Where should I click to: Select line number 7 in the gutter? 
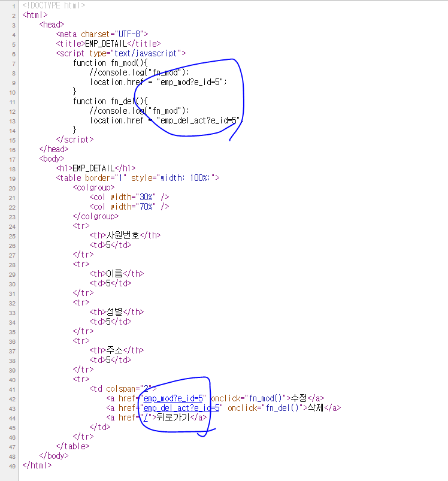tap(14, 64)
